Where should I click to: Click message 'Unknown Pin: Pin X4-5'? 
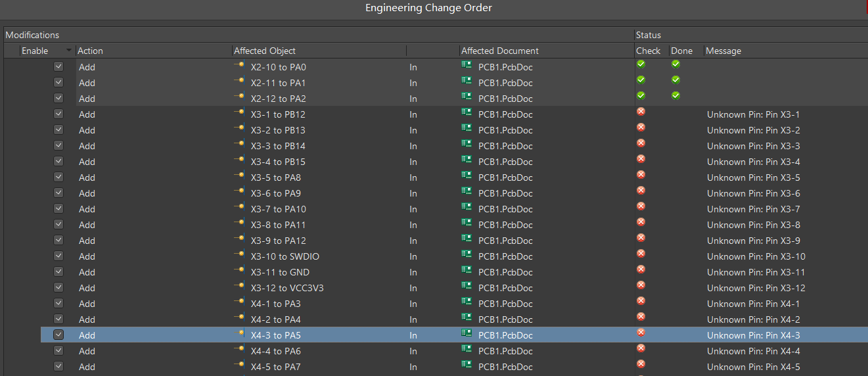tap(754, 367)
